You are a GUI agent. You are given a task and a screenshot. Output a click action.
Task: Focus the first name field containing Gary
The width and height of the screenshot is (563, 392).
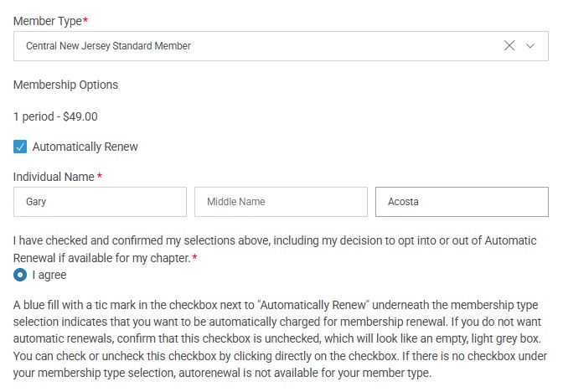click(x=100, y=202)
